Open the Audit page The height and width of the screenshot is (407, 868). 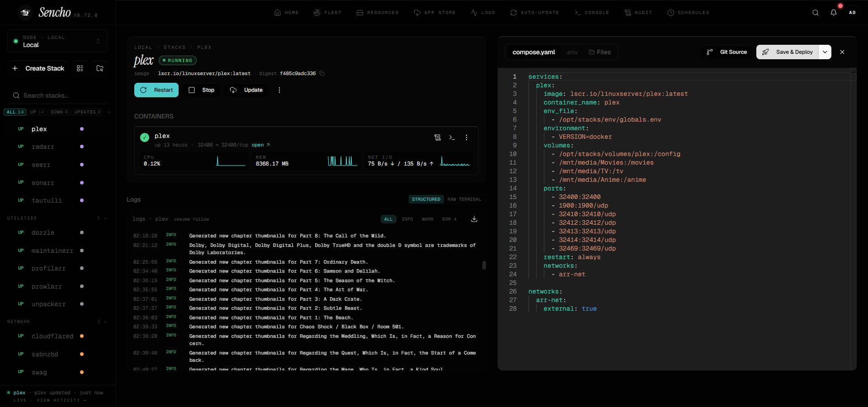pos(638,13)
